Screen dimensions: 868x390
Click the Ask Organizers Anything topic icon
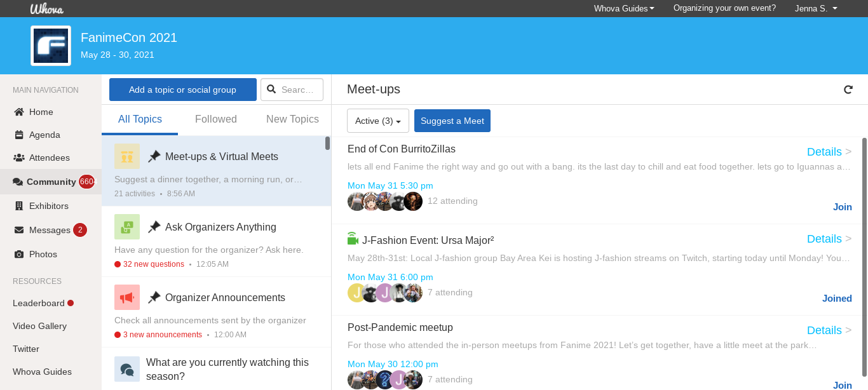coord(127,227)
